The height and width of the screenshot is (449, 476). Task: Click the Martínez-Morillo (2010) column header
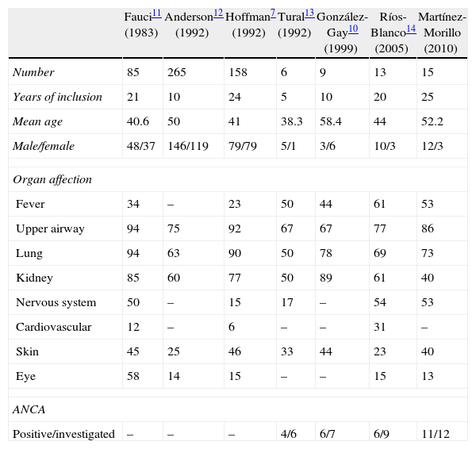point(440,32)
